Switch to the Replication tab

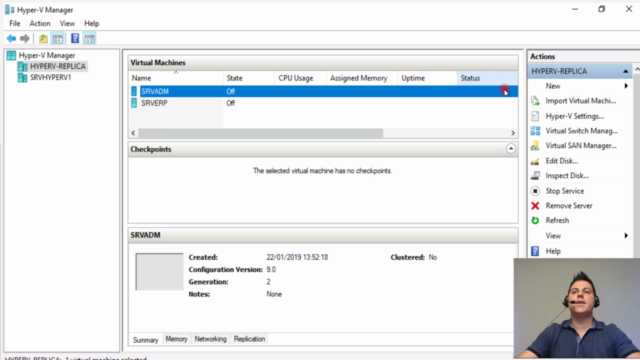[x=249, y=339]
